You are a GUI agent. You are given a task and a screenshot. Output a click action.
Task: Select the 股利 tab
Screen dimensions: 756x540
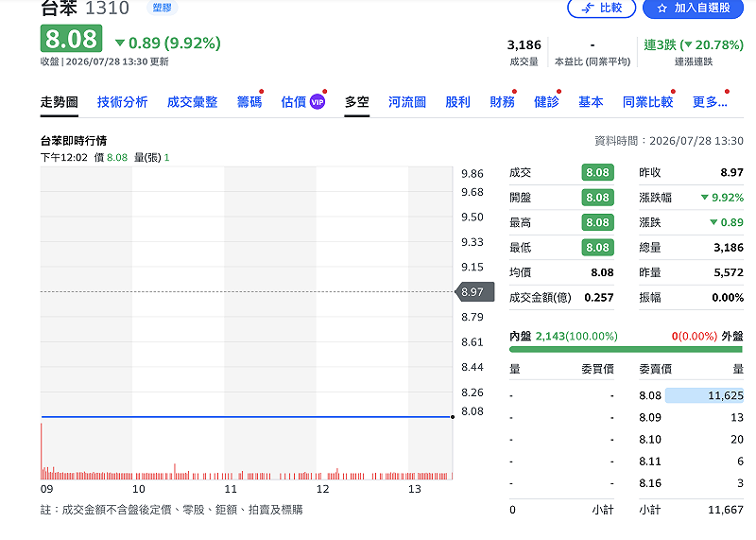[x=457, y=102]
